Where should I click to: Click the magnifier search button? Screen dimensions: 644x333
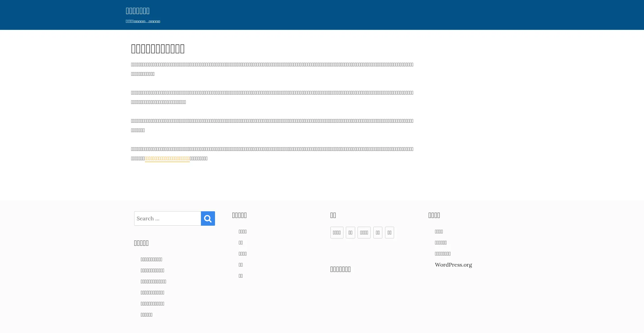[x=208, y=218]
